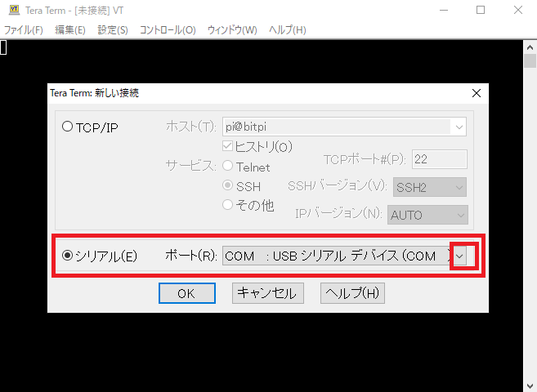The height and width of the screenshot is (392, 537).
Task: Open the 設定(S) menu
Action: (113, 30)
